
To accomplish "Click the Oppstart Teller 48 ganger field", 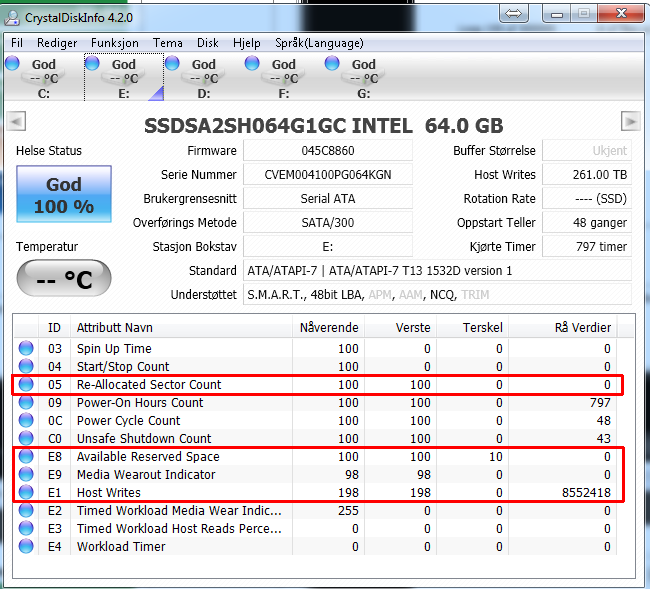I will (587, 223).
